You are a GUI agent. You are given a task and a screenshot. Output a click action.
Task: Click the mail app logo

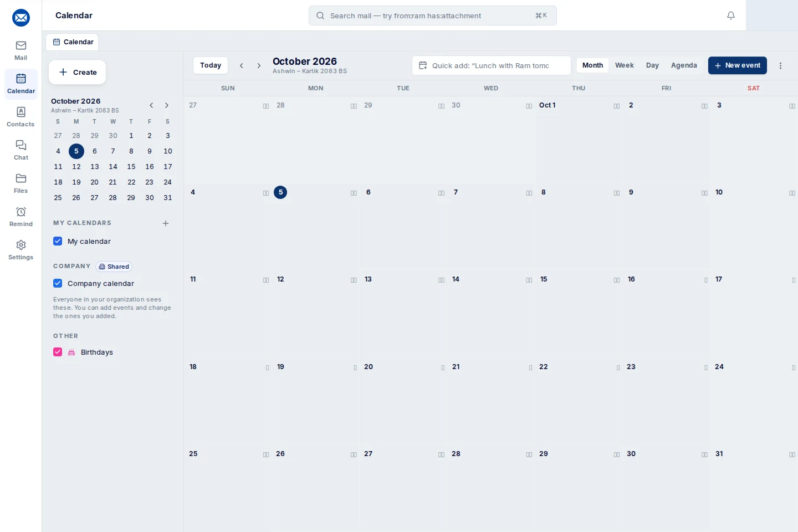[21, 18]
